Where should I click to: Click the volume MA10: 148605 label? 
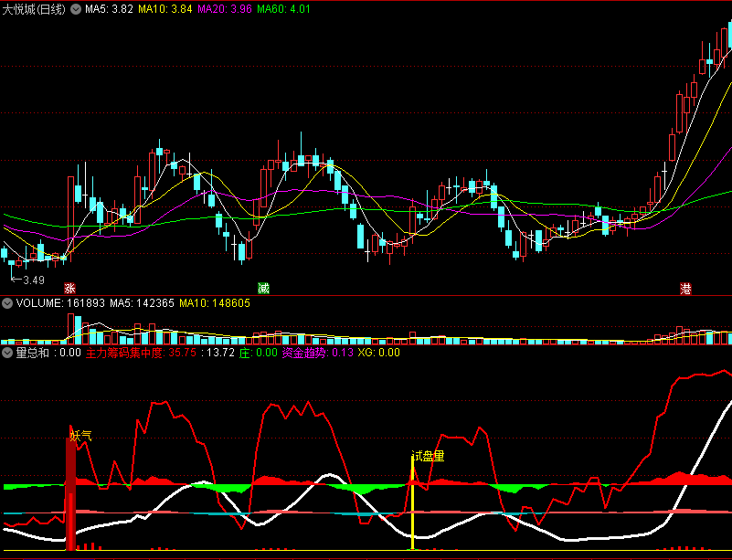tap(215, 303)
